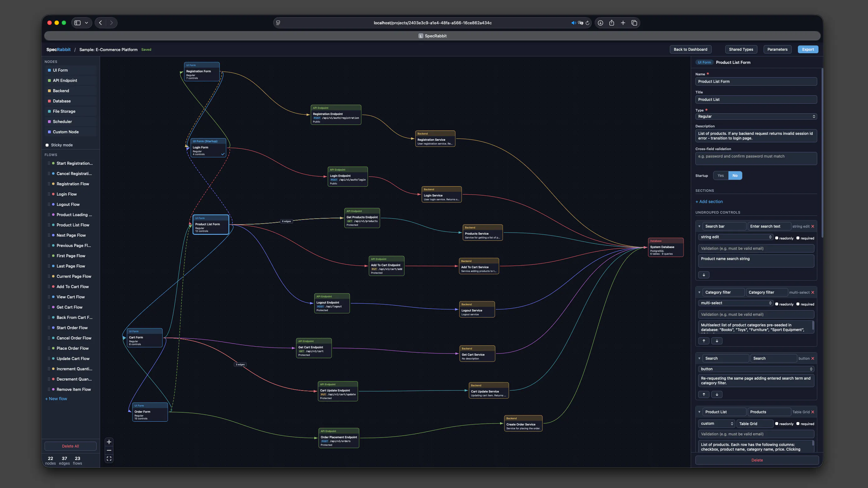This screenshot has height=488, width=868.
Task: Zoom in the canvas with plus button
Action: pos(109,442)
